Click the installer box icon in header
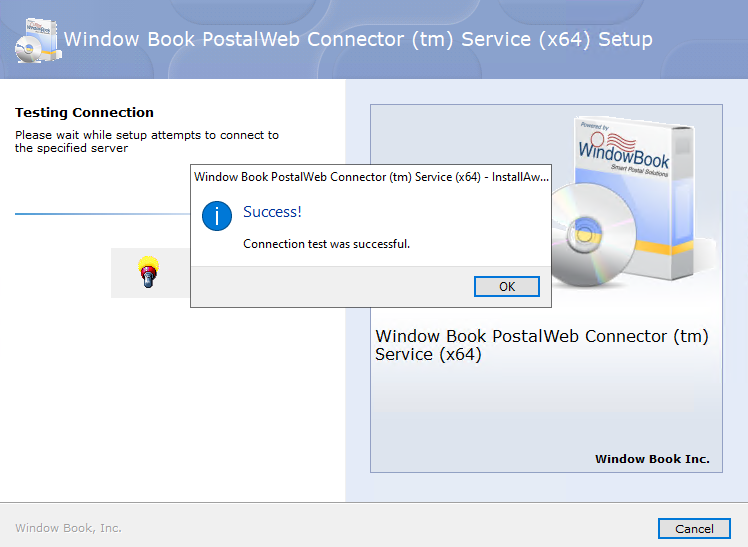 pyautogui.click(x=38, y=41)
